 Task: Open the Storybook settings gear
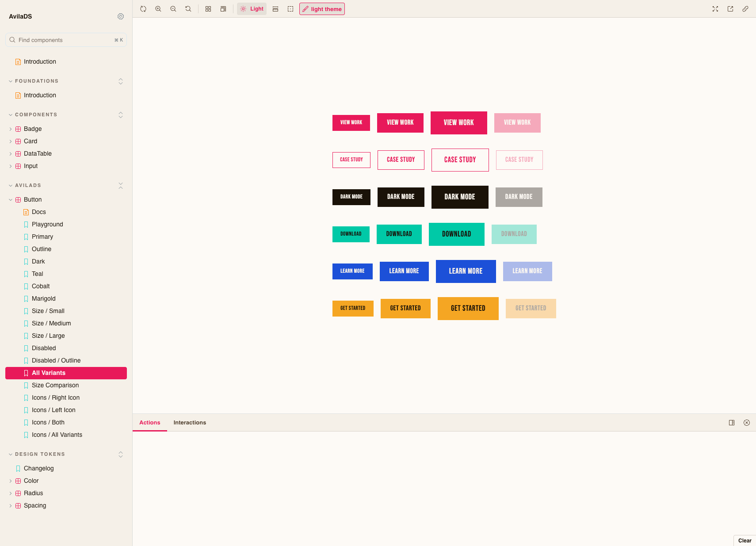click(x=121, y=16)
